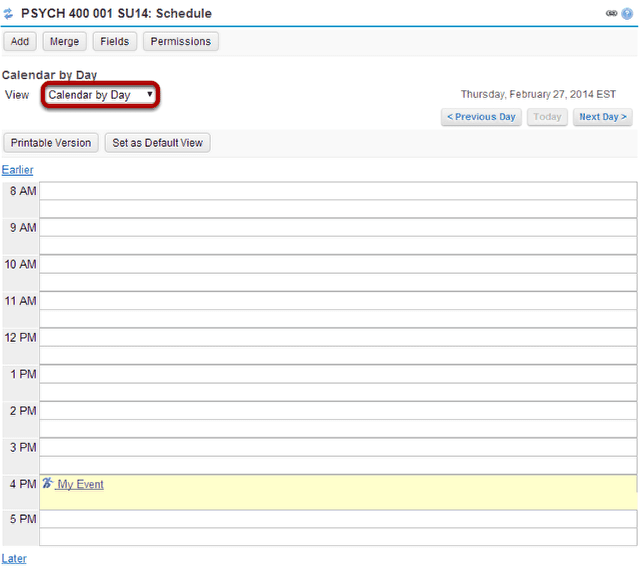
Task: Click the PSYCH 400 001 SU14: Schedule title
Action: [116, 13]
